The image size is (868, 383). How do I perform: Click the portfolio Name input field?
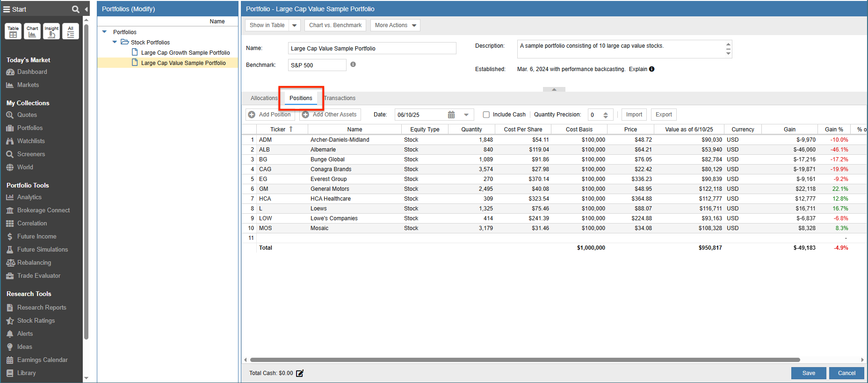pyautogui.click(x=372, y=48)
